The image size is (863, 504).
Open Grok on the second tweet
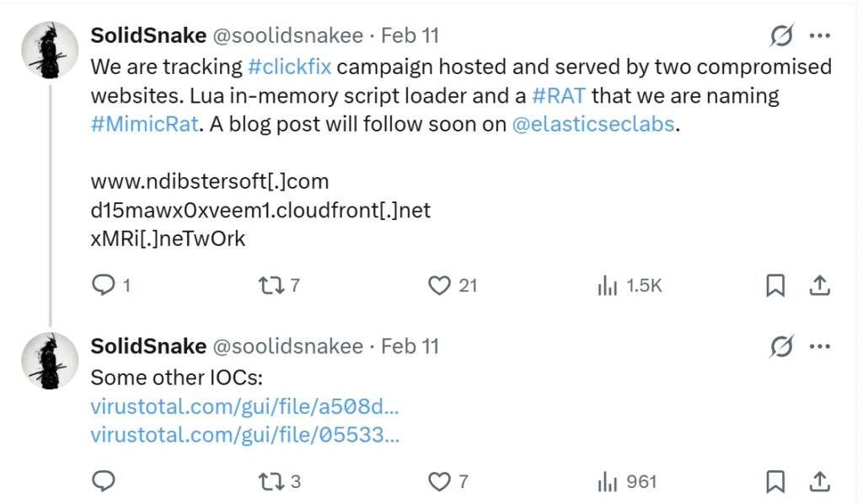pyautogui.click(x=781, y=346)
